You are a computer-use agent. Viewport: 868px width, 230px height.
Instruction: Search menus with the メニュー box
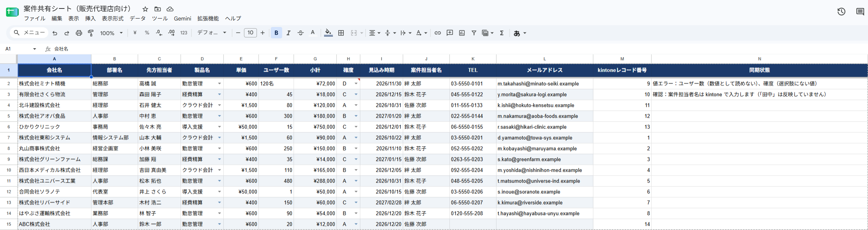pyautogui.click(x=29, y=33)
